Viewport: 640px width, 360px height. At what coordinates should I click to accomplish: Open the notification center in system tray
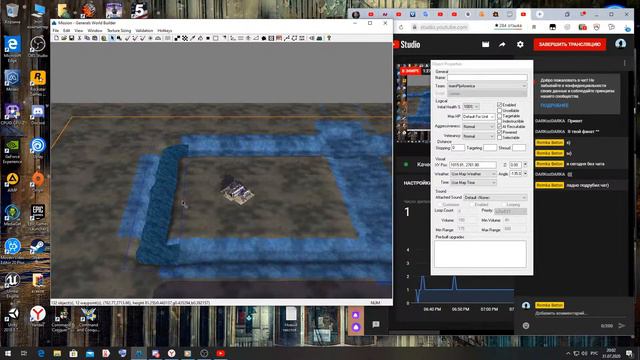[x=629, y=353]
